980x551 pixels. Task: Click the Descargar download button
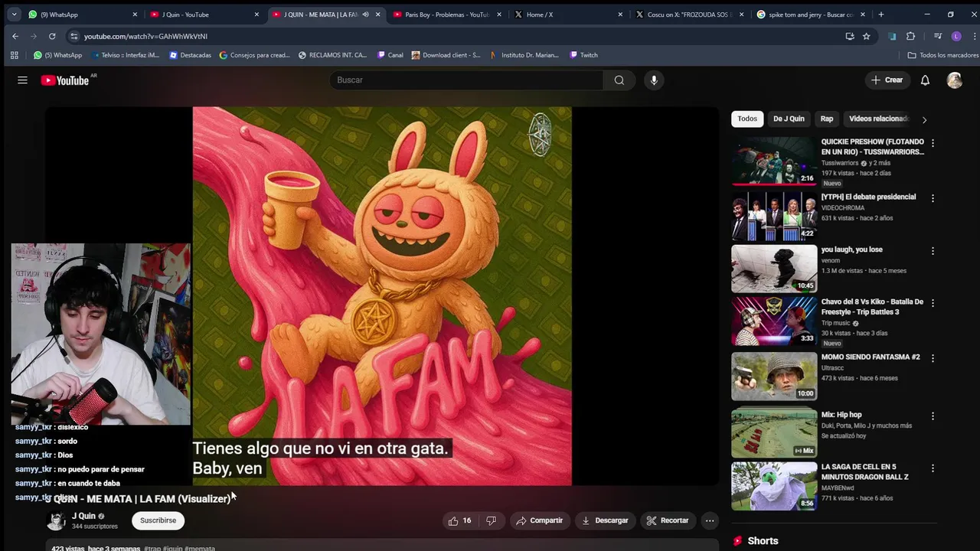point(605,520)
